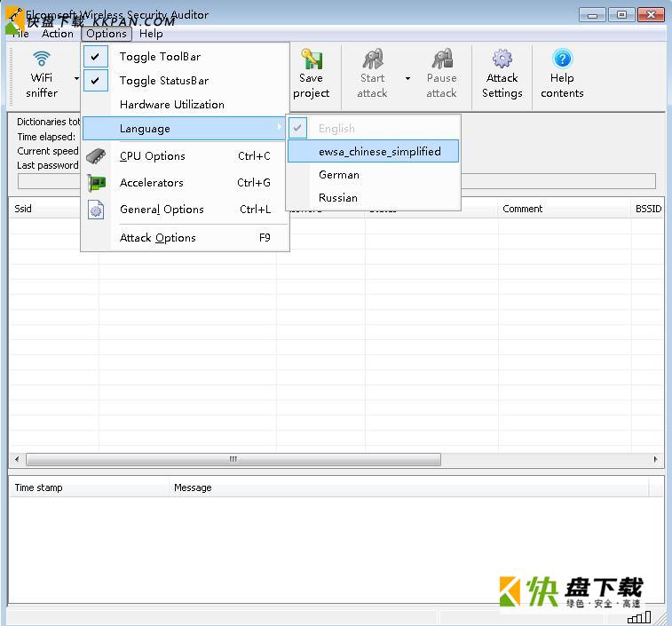Open Help contents icon
This screenshot has height=626, width=672.
pos(562,59)
